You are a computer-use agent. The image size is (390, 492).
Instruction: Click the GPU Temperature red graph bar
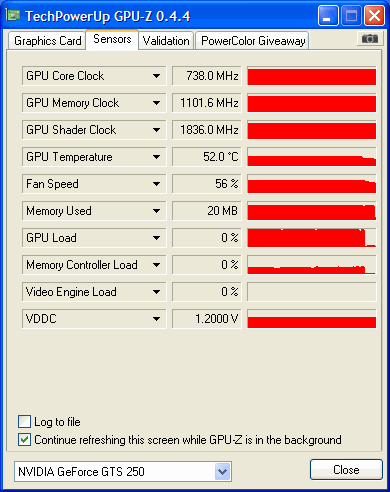coord(312,157)
